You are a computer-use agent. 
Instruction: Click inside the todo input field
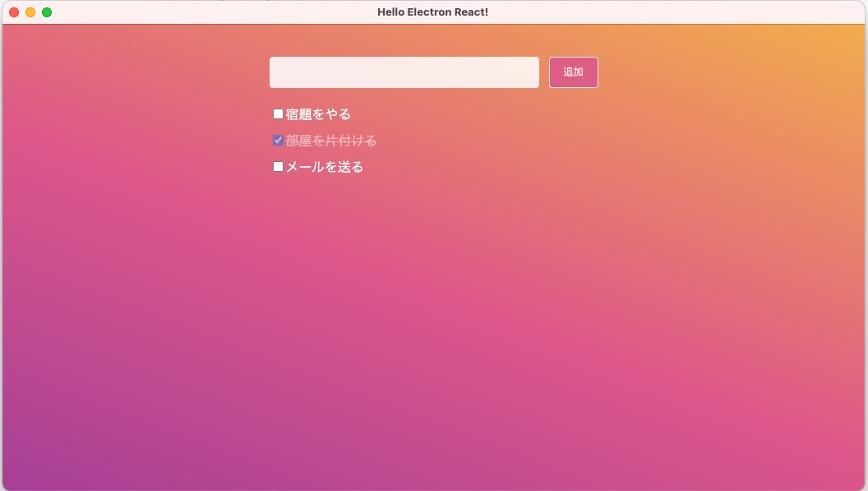404,72
